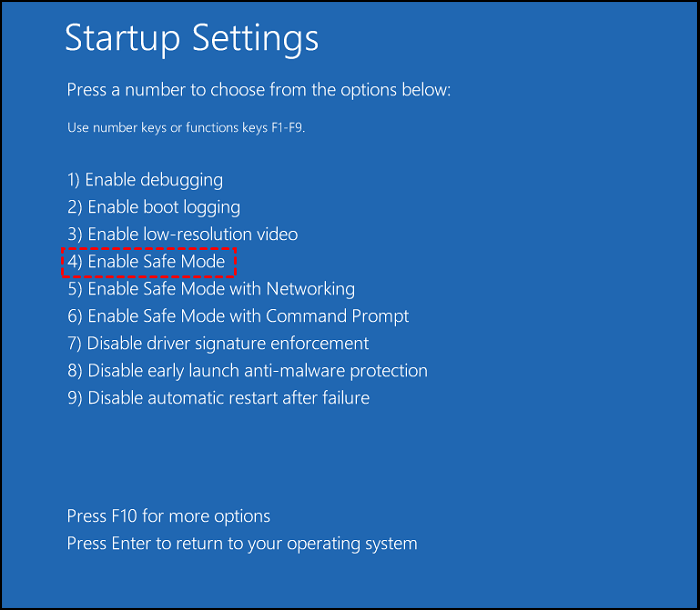Click the word F10 in bottom text
Image resolution: width=700 pixels, height=610 pixels.
coord(124,517)
